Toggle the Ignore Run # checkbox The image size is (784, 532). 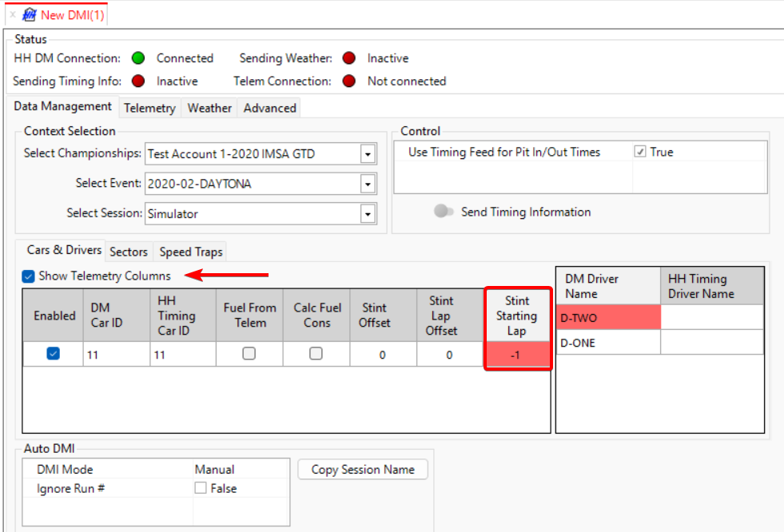(201, 488)
